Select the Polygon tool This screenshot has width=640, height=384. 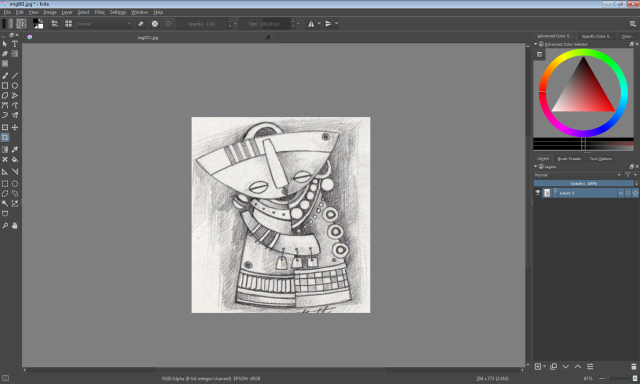(5, 95)
